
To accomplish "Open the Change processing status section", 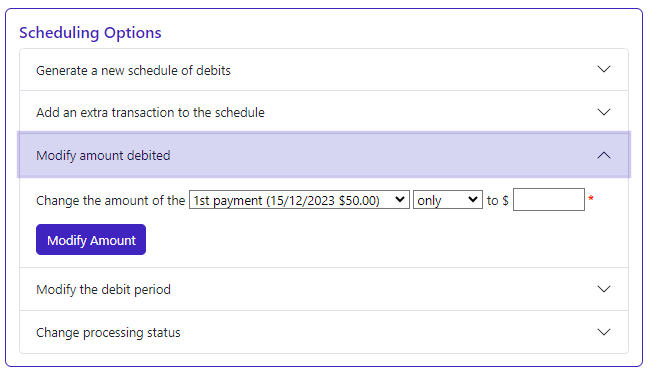I will point(324,332).
